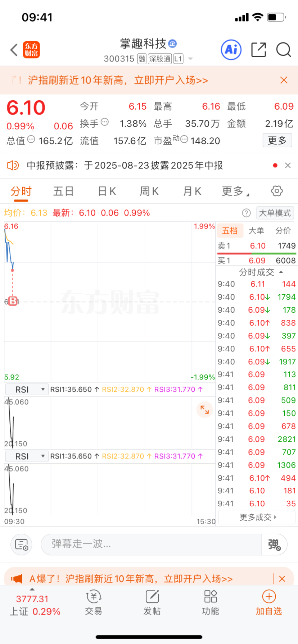This screenshot has width=298, height=644.
Task: Tap the trade row with volume 1794
Action: point(257,297)
